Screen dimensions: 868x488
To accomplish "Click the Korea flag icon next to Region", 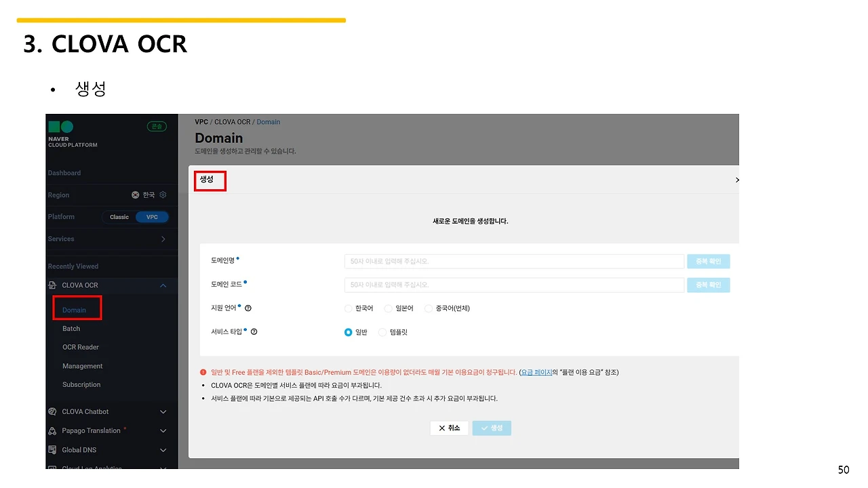I will (x=135, y=195).
